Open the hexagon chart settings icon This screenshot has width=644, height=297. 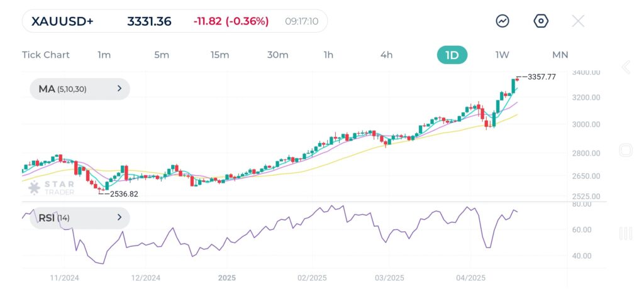click(x=541, y=21)
